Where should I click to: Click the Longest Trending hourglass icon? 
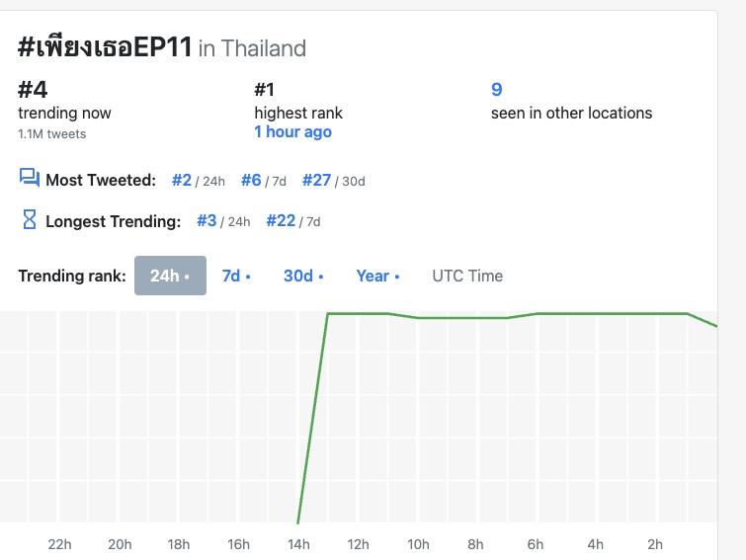click(x=29, y=220)
